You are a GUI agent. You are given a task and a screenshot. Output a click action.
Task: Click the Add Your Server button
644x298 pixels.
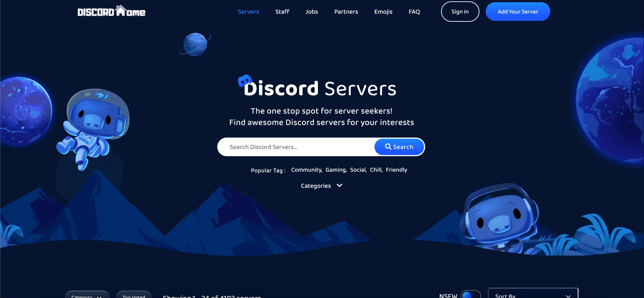tap(518, 11)
